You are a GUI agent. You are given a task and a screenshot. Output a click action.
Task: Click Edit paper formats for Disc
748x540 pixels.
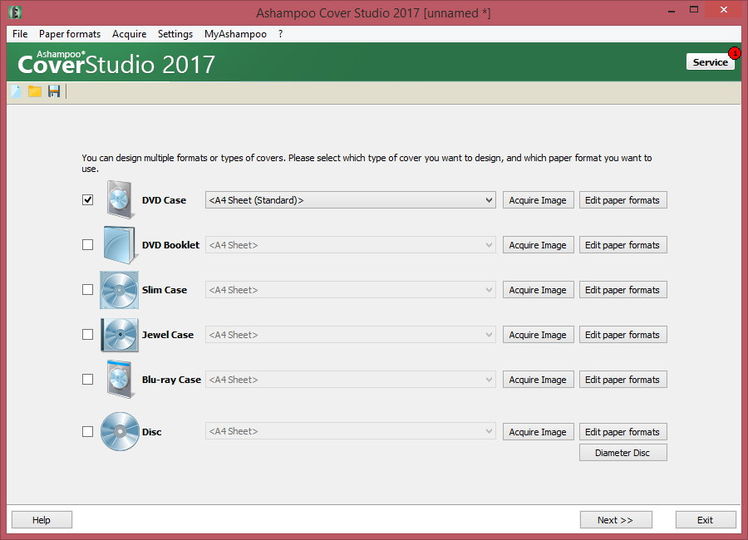click(x=623, y=432)
